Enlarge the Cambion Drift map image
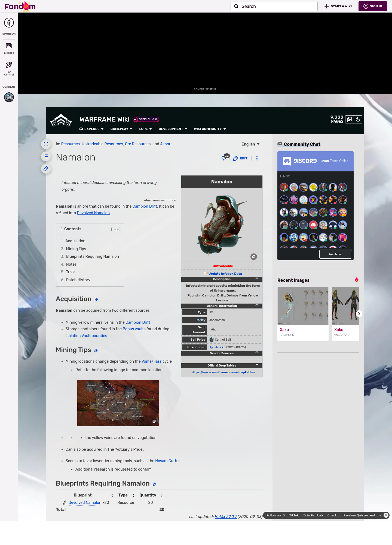The image size is (392, 545). pos(154,421)
